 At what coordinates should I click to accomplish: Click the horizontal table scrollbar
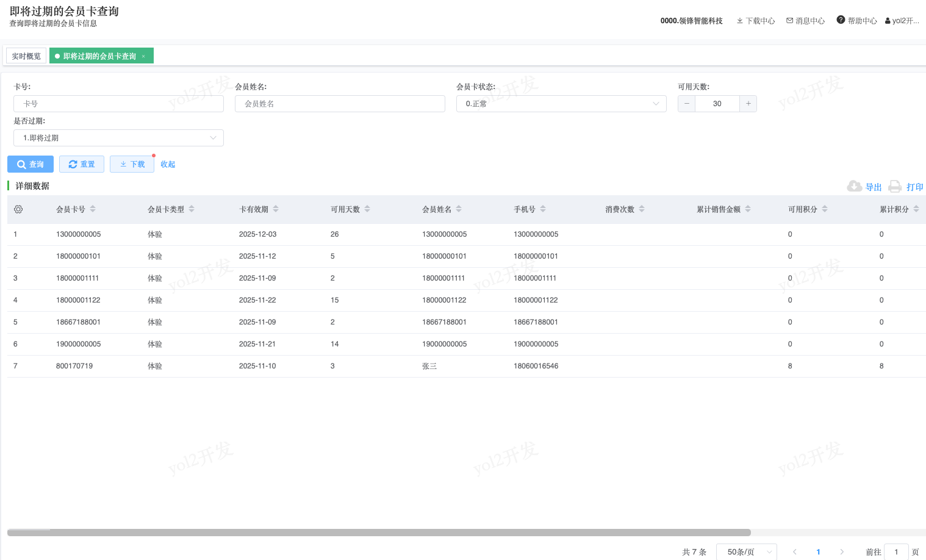click(379, 533)
